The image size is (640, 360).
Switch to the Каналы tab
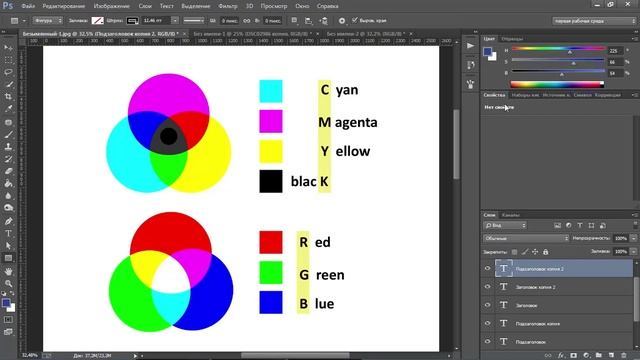click(x=511, y=215)
